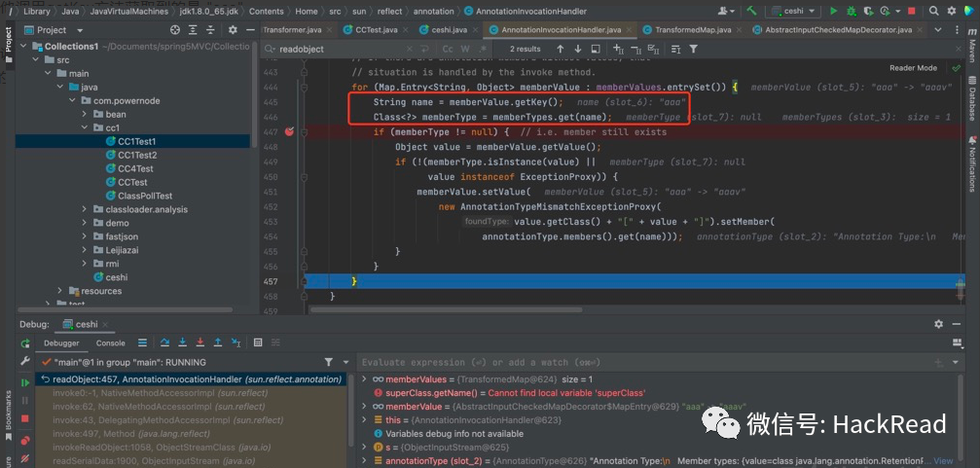980x468 pixels.
Task: Filter frames funnel icon
Action: (x=329, y=362)
